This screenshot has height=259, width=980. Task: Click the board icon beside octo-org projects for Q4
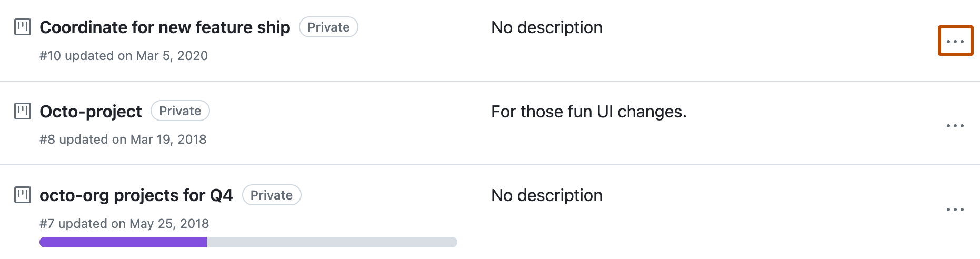22,195
